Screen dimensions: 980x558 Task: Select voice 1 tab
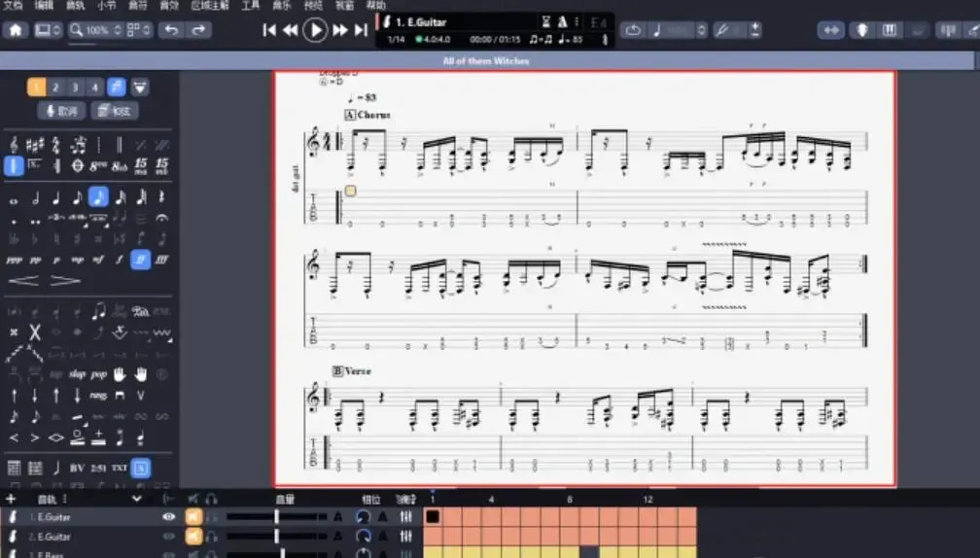point(36,87)
